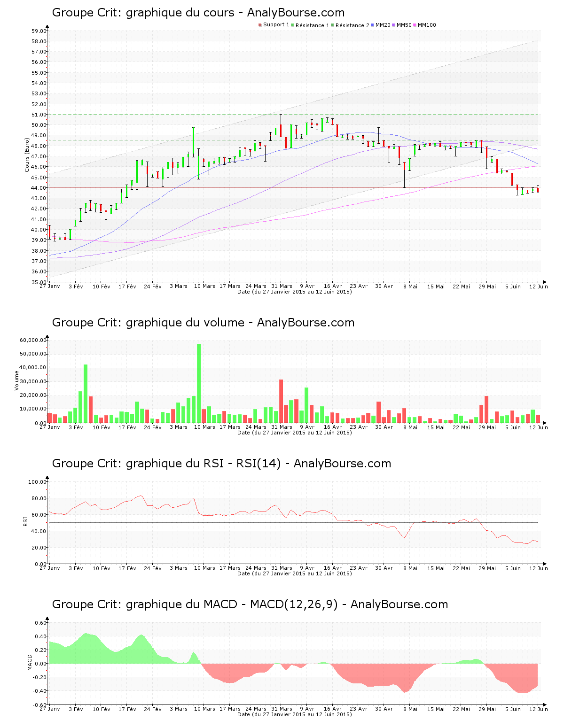Click the Support 1 legend color square
Viewport: 564px width, 728px height.
260,25
